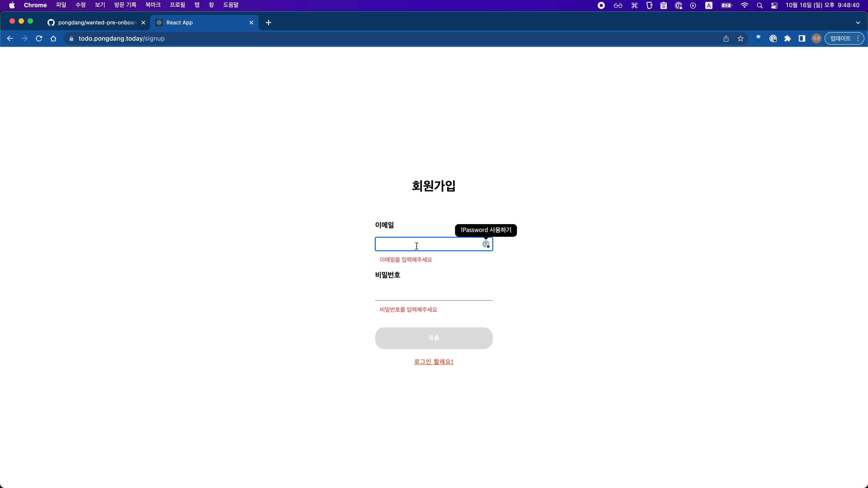Open the 이진 profile avatar menu
The height and width of the screenshot is (488, 868).
816,38
